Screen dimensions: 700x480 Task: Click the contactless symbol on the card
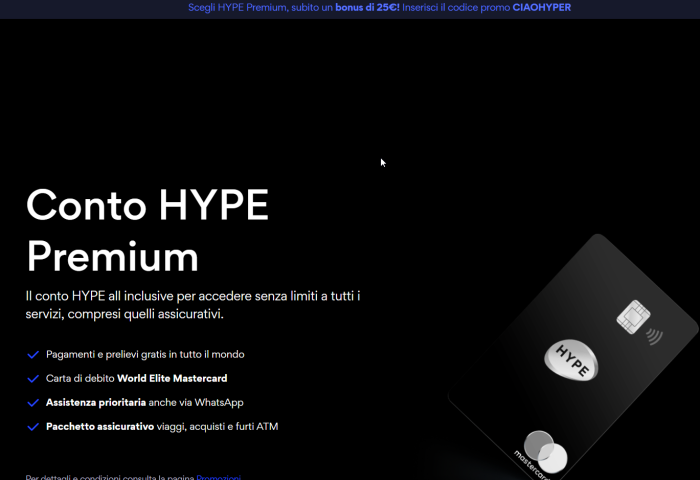(654, 337)
